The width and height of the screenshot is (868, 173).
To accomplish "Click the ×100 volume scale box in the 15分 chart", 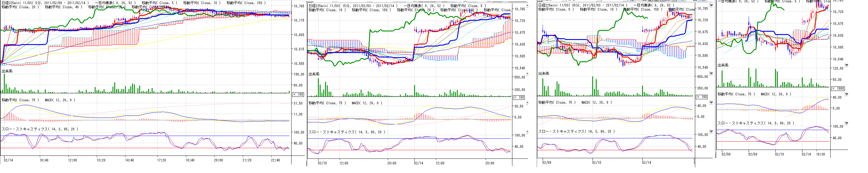I will coord(519,97).
